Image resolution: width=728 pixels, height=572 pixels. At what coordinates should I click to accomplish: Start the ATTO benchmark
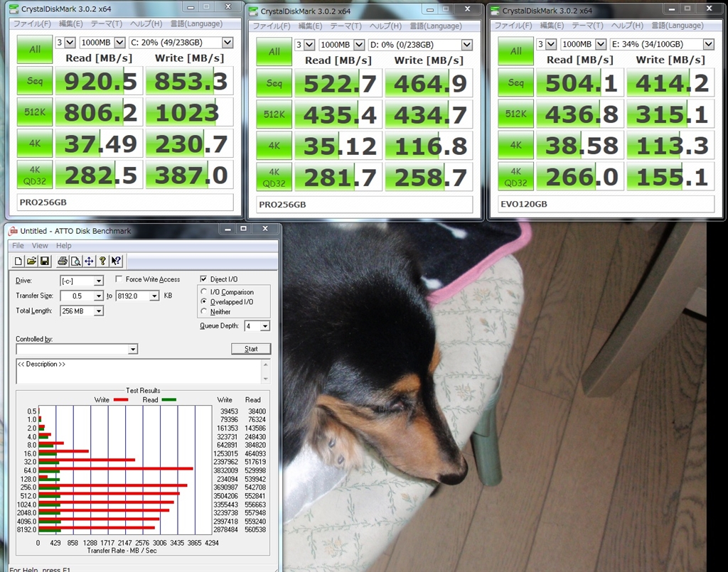pos(251,349)
